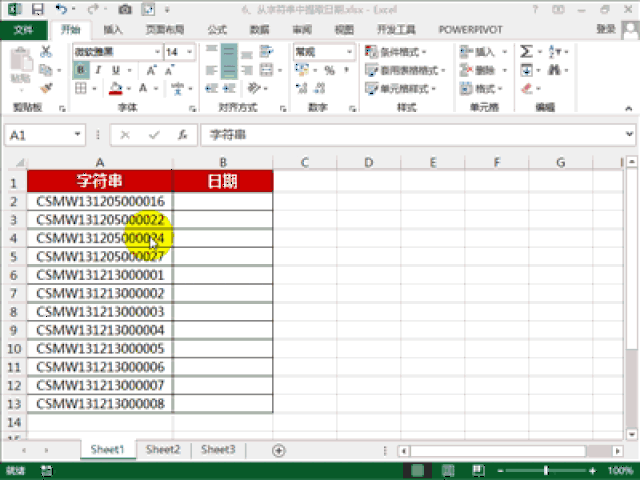Click the Wrap Text icon

point(266,52)
